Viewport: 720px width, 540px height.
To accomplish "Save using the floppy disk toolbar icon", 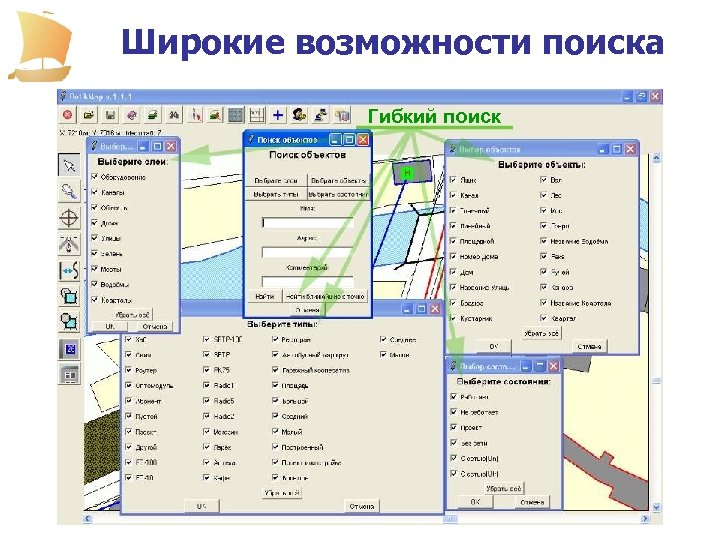I will point(110,114).
